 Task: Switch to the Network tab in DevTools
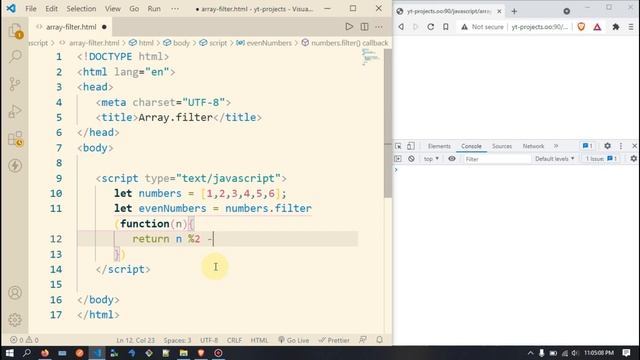(533, 146)
